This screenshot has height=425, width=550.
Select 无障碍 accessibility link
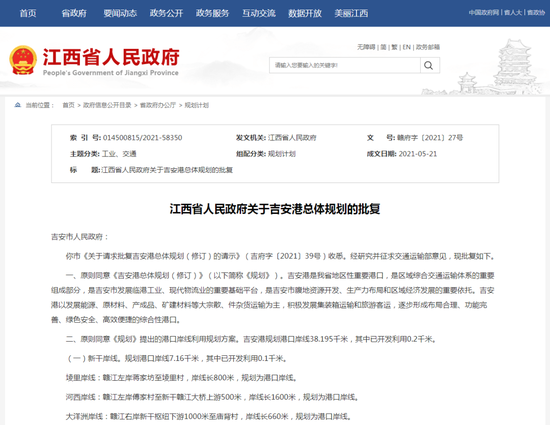[x=366, y=47]
